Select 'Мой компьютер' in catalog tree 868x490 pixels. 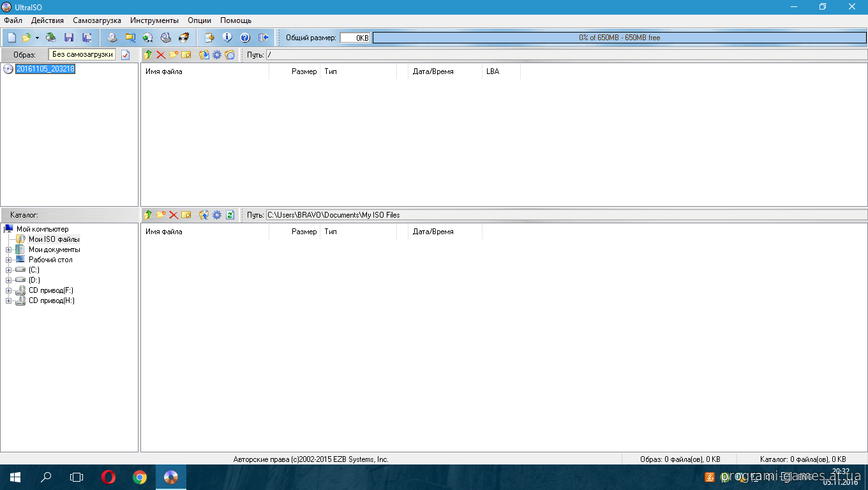[x=42, y=229]
